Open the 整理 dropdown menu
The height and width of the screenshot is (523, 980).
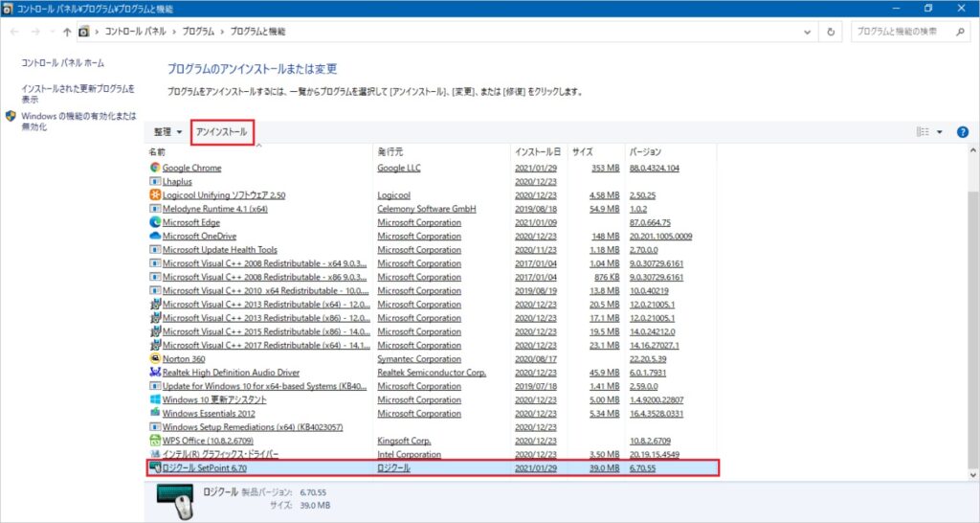click(x=167, y=132)
